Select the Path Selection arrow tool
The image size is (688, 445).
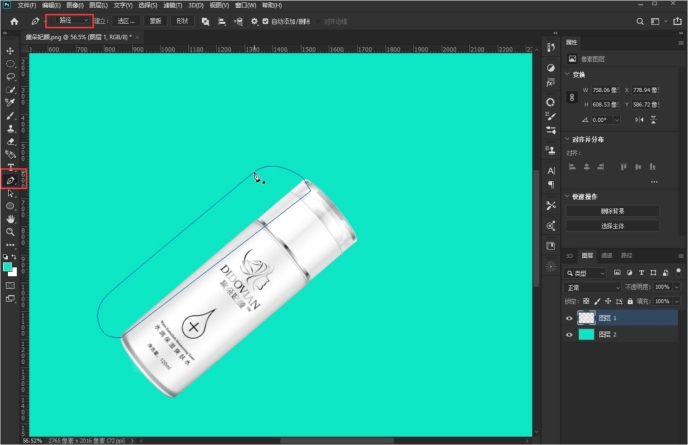pos(10,194)
